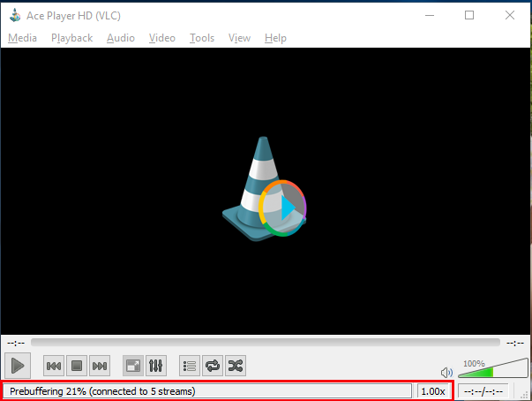This screenshot has height=401, width=532.
Task: Click the 1.00x playback speed indicator
Action: point(432,391)
